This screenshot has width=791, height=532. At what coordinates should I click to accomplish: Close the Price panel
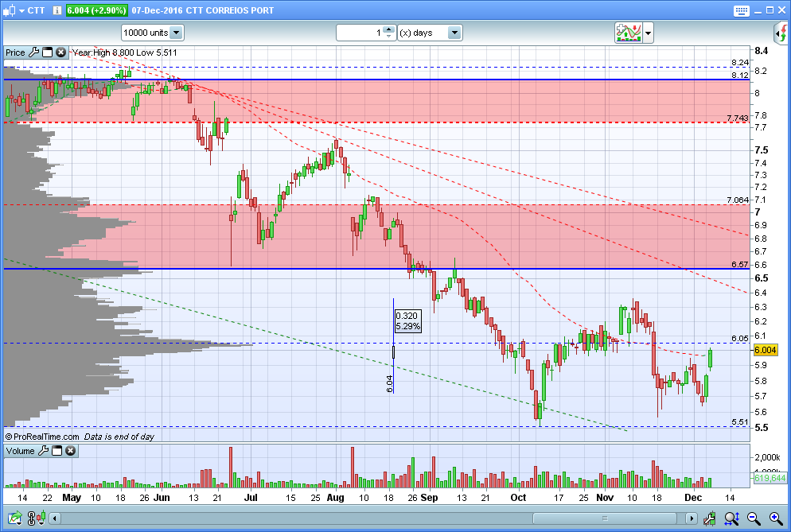click(61, 52)
